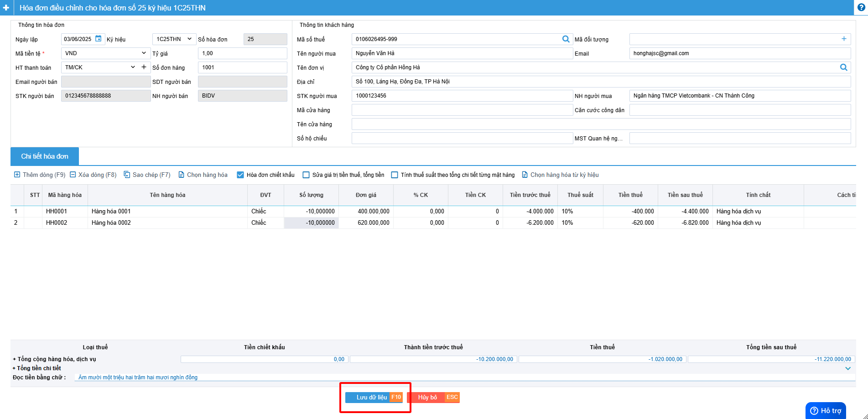Image resolution: width=868 pixels, height=419 pixels.
Task: Open the Ký hiệu dropdown 1C25THN
Action: pyautogui.click(x=174, y=39)
